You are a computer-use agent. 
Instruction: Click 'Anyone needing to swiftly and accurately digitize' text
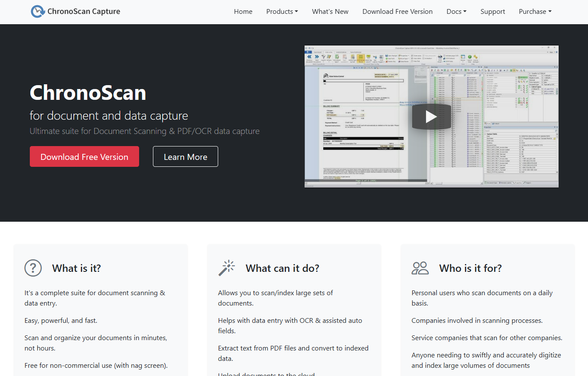click(486, 360)
